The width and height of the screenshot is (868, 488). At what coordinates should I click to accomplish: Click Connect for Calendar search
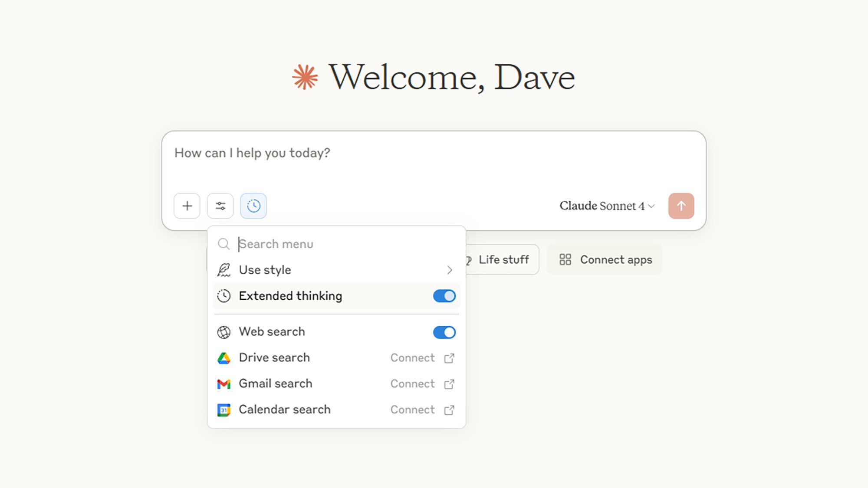pos(412,410)
